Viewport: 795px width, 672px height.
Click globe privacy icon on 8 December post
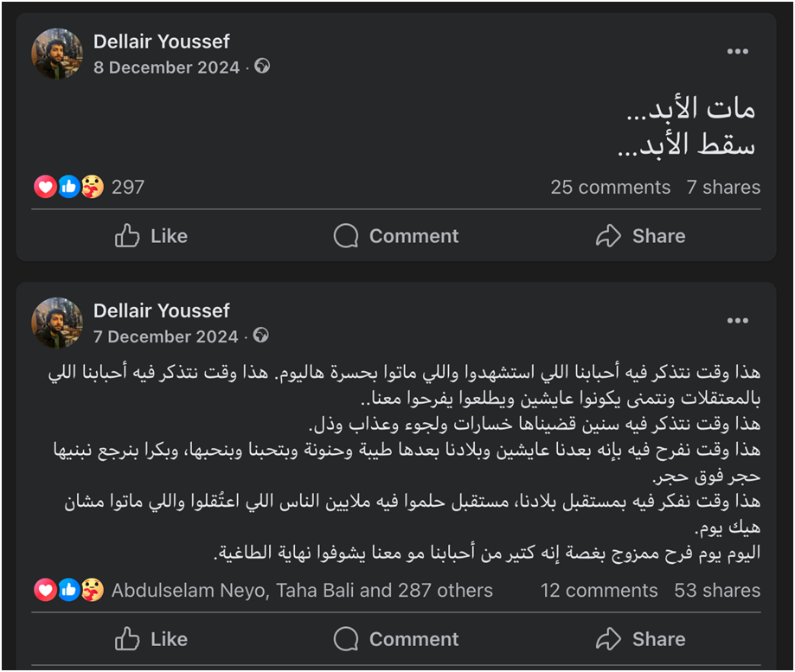click(262, 66)
